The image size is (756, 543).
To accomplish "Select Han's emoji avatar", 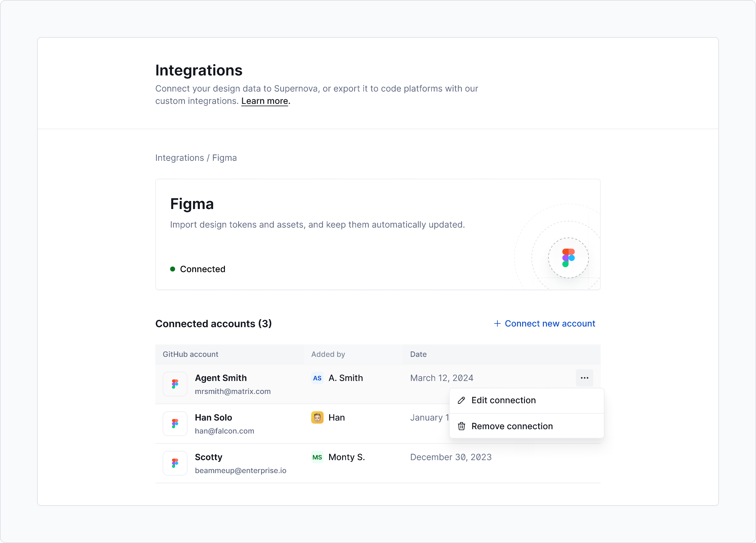I will tap(317, 417).
